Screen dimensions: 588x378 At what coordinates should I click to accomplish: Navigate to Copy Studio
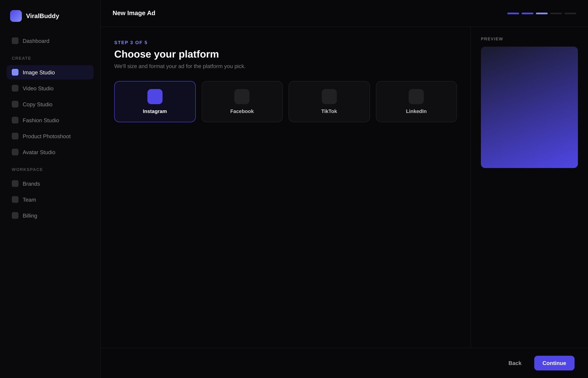(50, 104)
